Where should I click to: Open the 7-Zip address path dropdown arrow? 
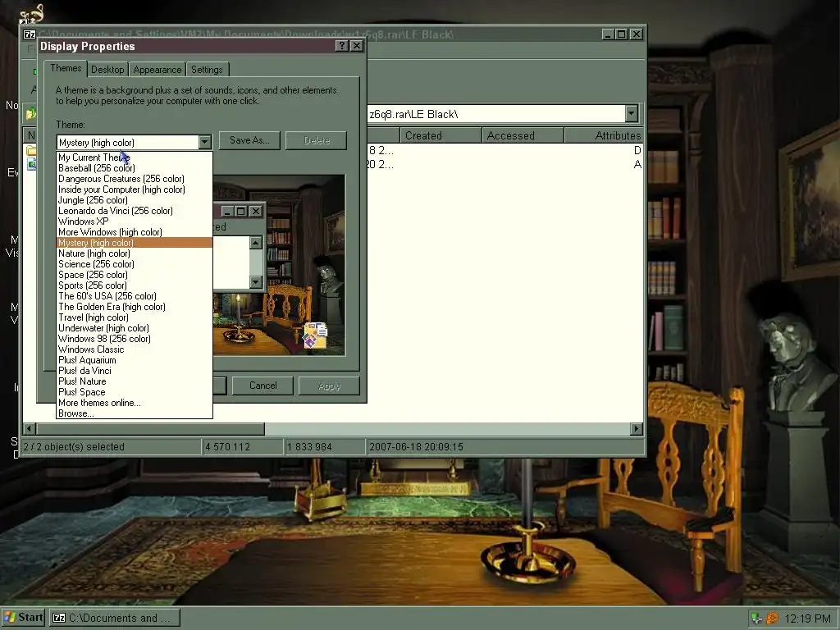click(632, 113)
